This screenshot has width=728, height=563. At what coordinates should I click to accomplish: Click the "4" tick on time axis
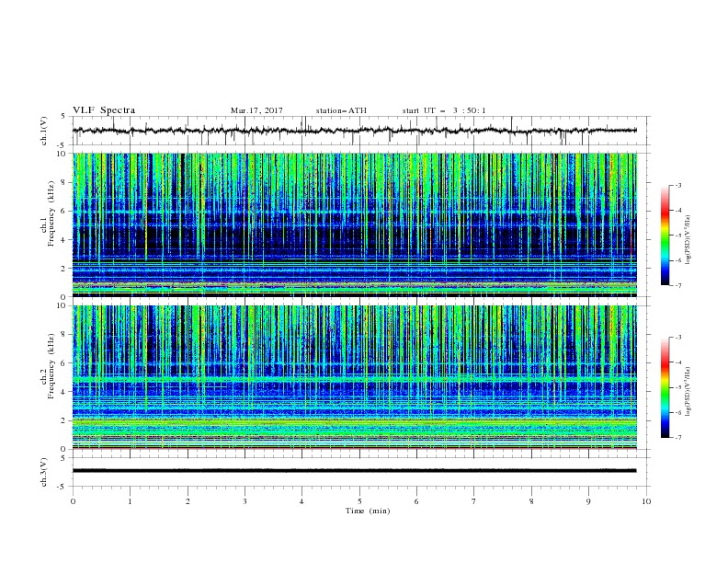click(x=301, y=501)
